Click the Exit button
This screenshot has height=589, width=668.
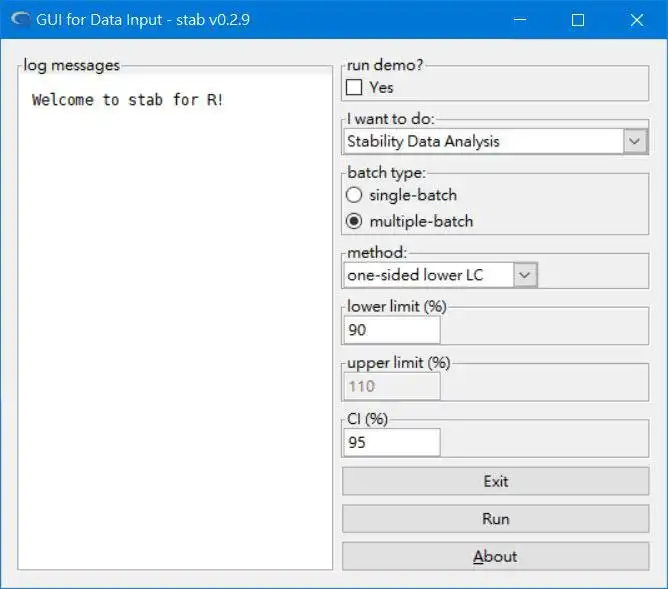pyautogui.click(x=495, y=481)
